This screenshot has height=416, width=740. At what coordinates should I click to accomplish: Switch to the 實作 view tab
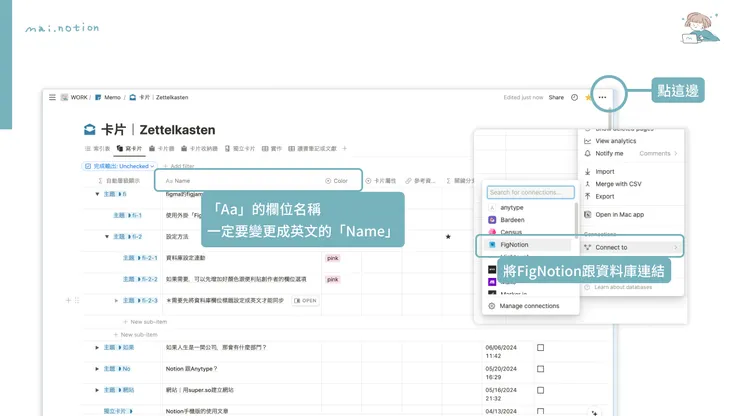[x=272, y=148]
